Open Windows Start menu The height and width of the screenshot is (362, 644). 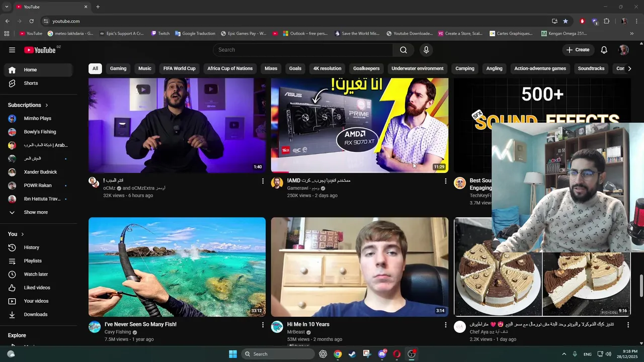233,354
